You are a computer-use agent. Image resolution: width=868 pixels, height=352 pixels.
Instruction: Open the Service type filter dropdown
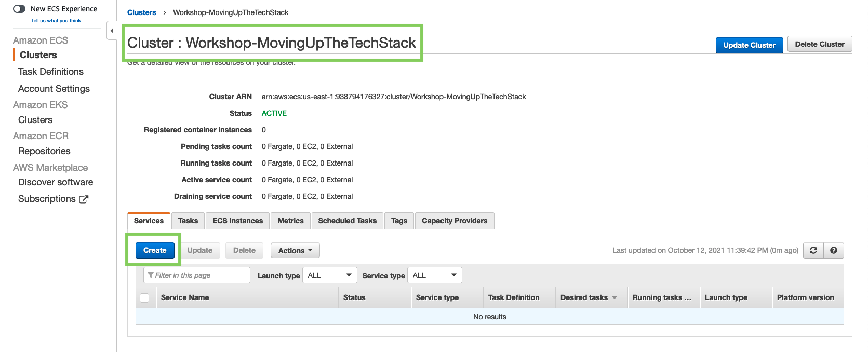(x=435, y=275)
